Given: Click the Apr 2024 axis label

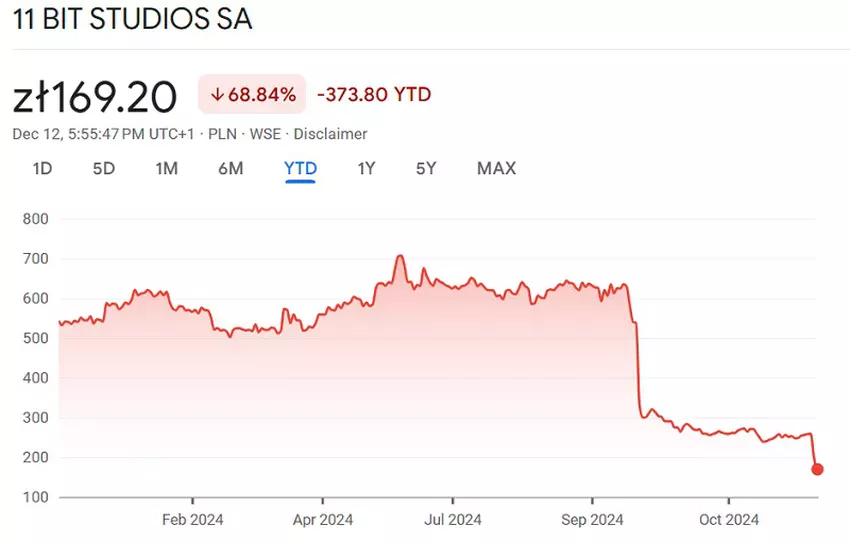Looking at the screenshot, I should pyautogui.click(x=323, y=519).
